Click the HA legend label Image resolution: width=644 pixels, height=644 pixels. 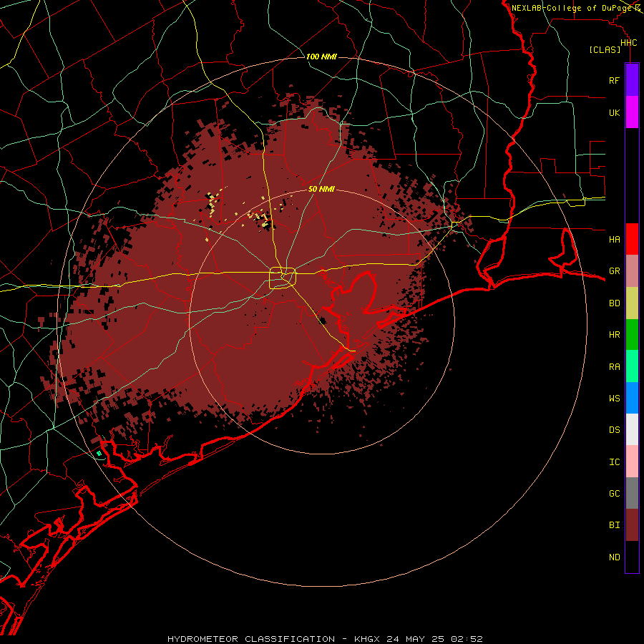(614, 240)
